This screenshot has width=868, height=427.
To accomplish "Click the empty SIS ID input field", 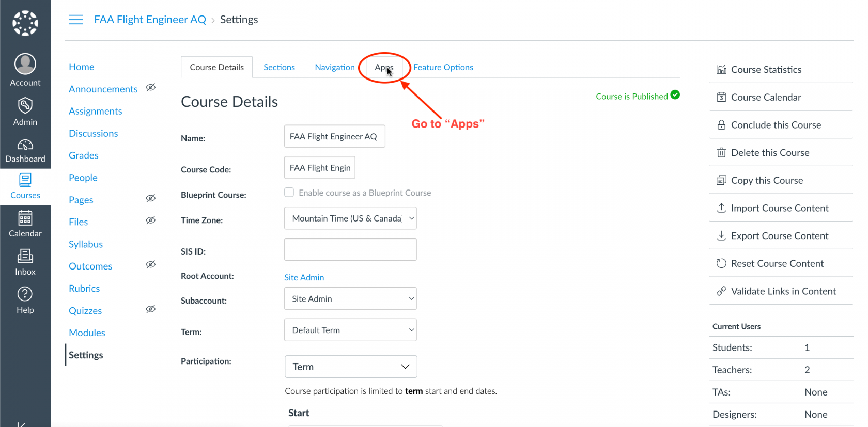I will click(x=350, y=249).
